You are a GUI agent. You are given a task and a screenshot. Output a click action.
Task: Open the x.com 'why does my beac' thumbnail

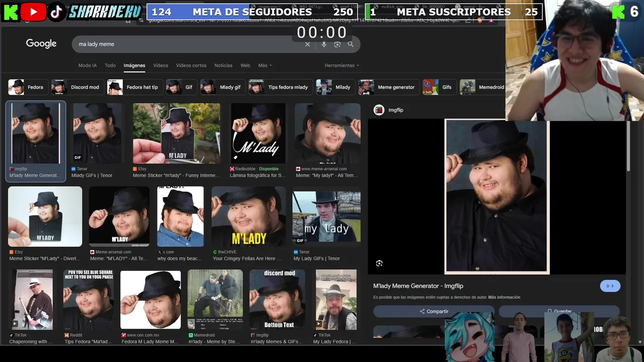tap(180, 217)
